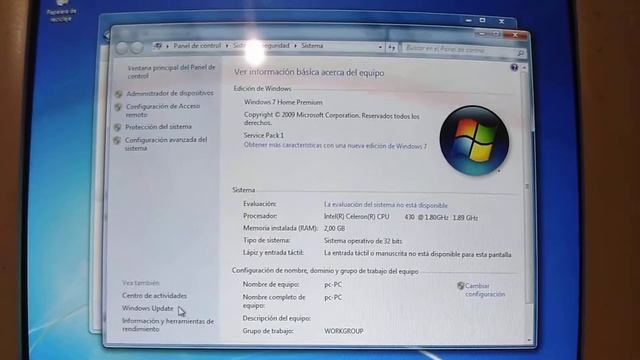The image size is (640, 360).
Task: Click Panel de control breadcrumb
Action: tap(197, 46)
